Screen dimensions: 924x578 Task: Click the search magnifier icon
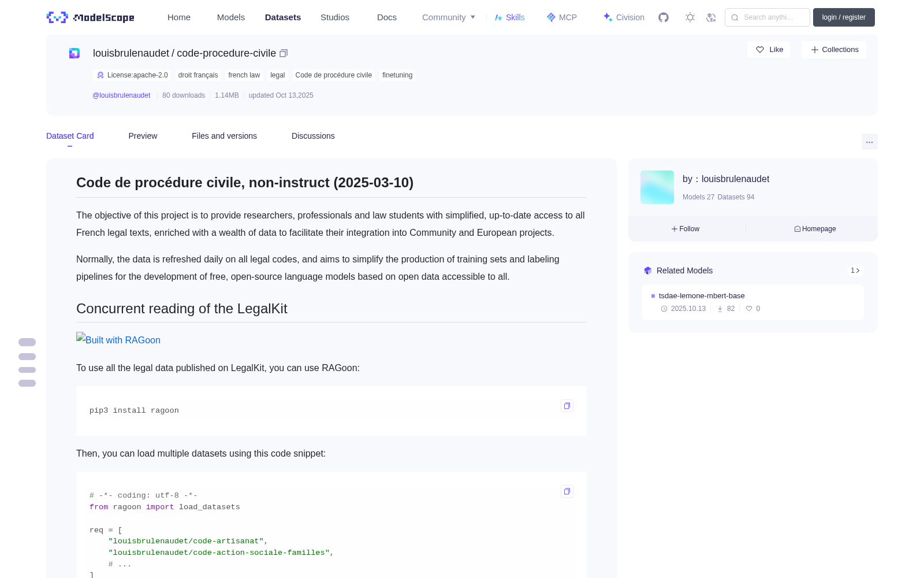tap(735, 17)
